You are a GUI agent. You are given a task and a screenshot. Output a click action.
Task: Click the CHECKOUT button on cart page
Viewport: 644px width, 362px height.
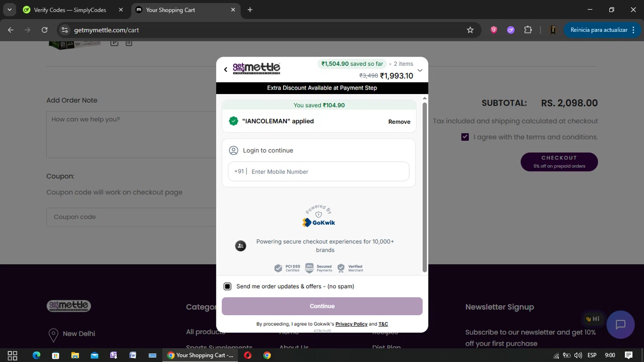[x=559, y=162]
